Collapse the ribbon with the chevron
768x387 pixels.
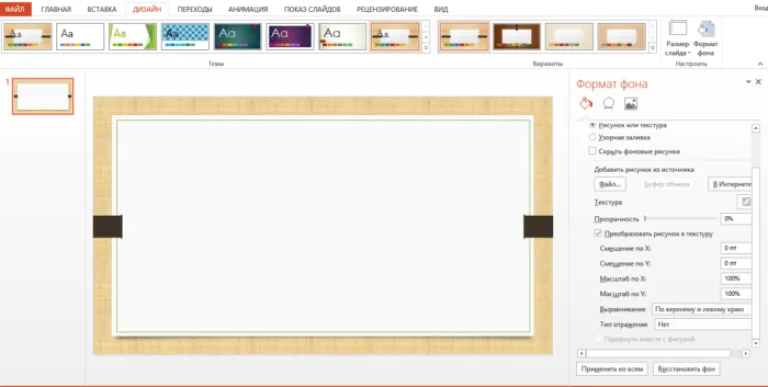760,64
